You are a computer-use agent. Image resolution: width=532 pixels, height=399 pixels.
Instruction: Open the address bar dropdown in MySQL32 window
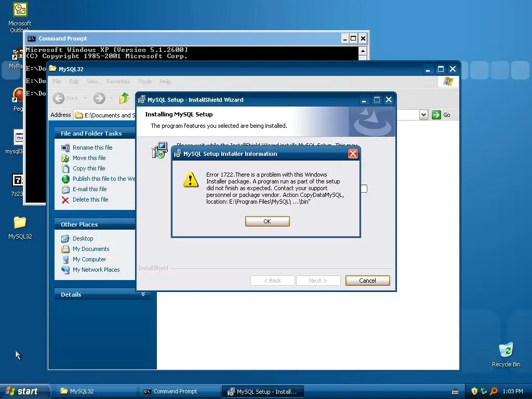[423, 115]
